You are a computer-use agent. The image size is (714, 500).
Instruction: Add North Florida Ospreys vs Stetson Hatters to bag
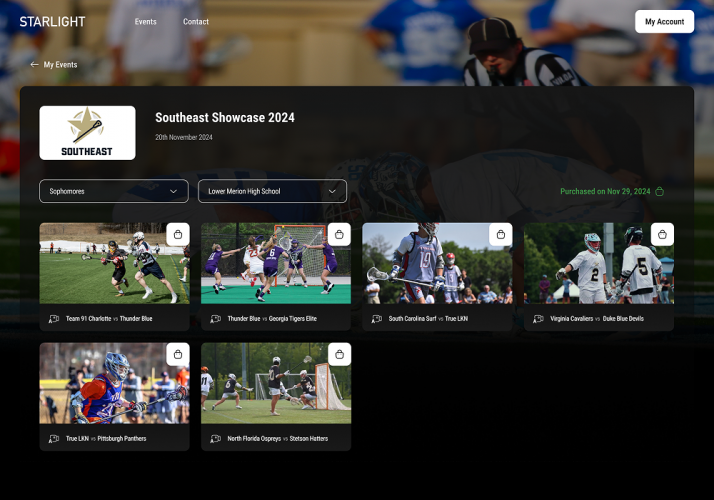tap(339, 354)
